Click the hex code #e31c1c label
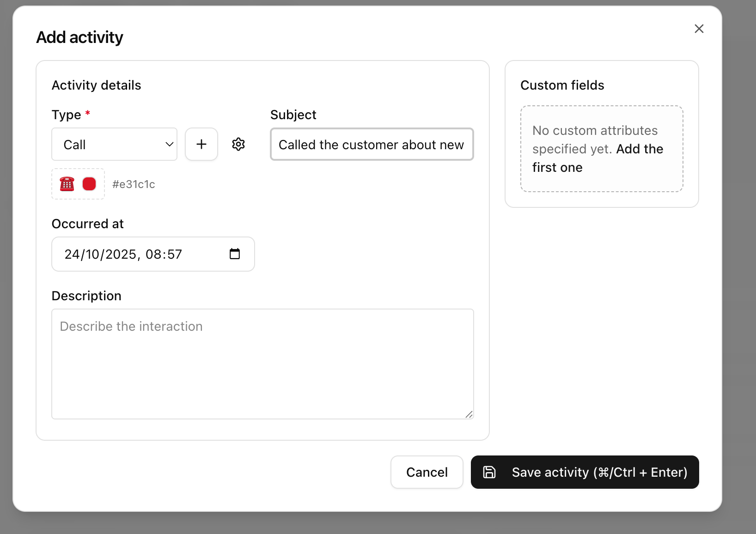The width and height of the screenshot is (756, 534). [x=134, y=184]
